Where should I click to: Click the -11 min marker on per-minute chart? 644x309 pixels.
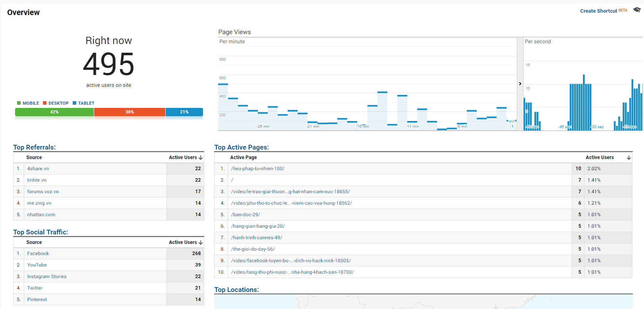coord(412,127)
